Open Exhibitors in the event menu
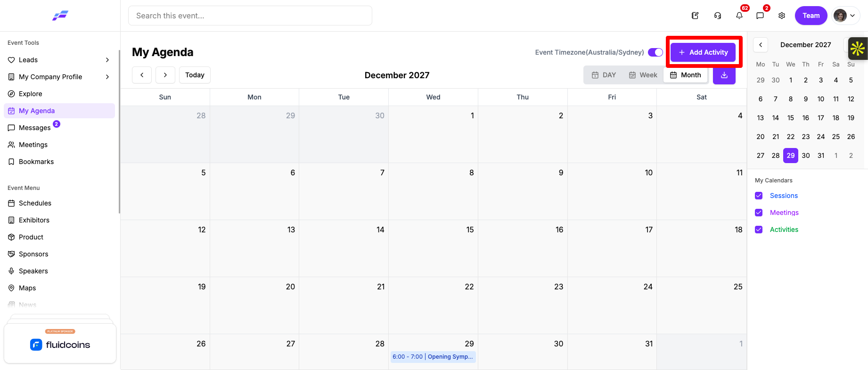Image resolution: width=868 pixels, height=370 pixels. click(59, 220)
